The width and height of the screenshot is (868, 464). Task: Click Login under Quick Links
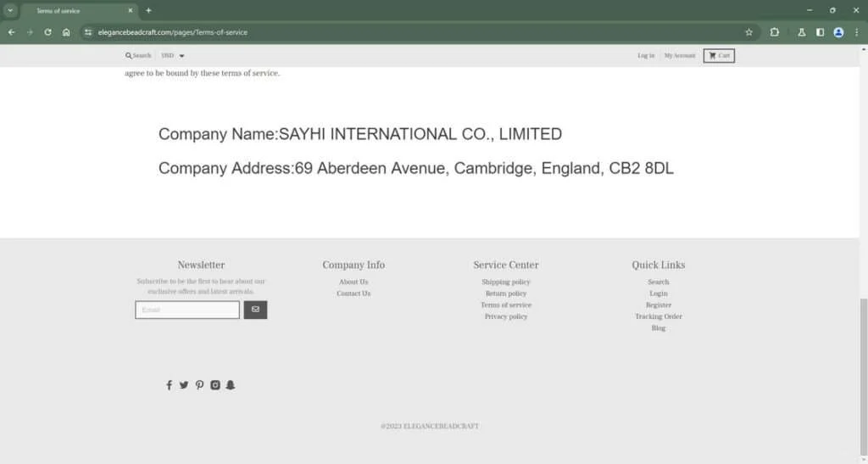click(x=658, y=293)
